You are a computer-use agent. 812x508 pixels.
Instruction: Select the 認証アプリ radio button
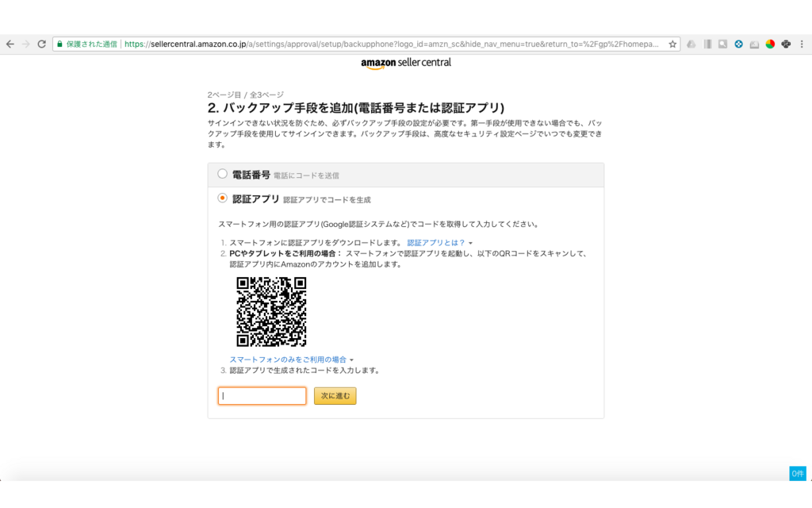point(222,198)
